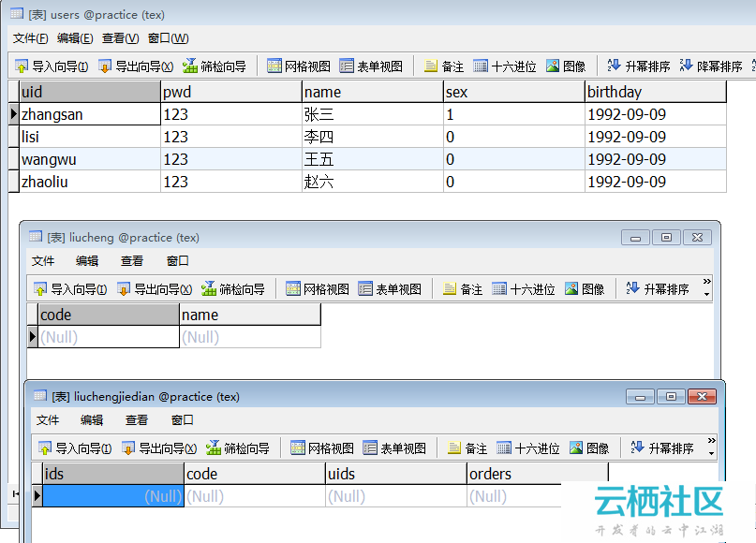Select the zhangsan uid cell
Screen dimensions: 756x543
pos(90,114)
